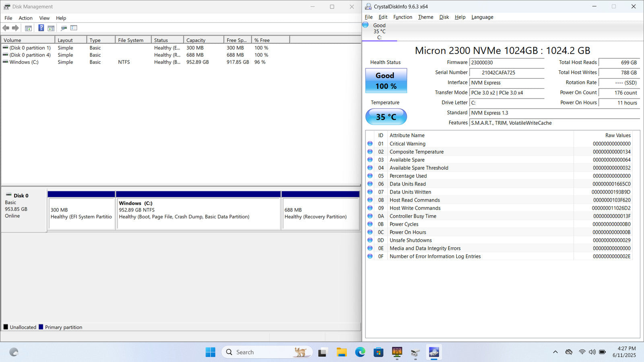Click the taskbar Search box
This screenshot has height=362, width=644.
click(x=267, y=352)
